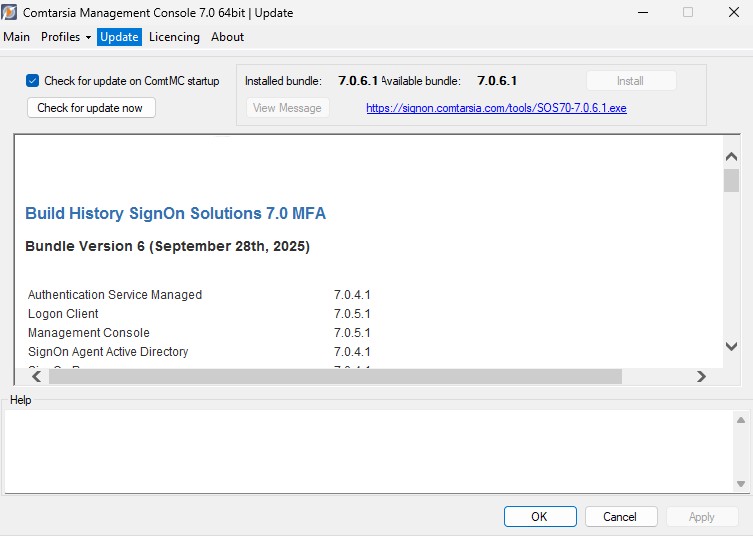Click the Help box scroll up arrow
Screen dimensions: 753x536
tap(741, 420)
